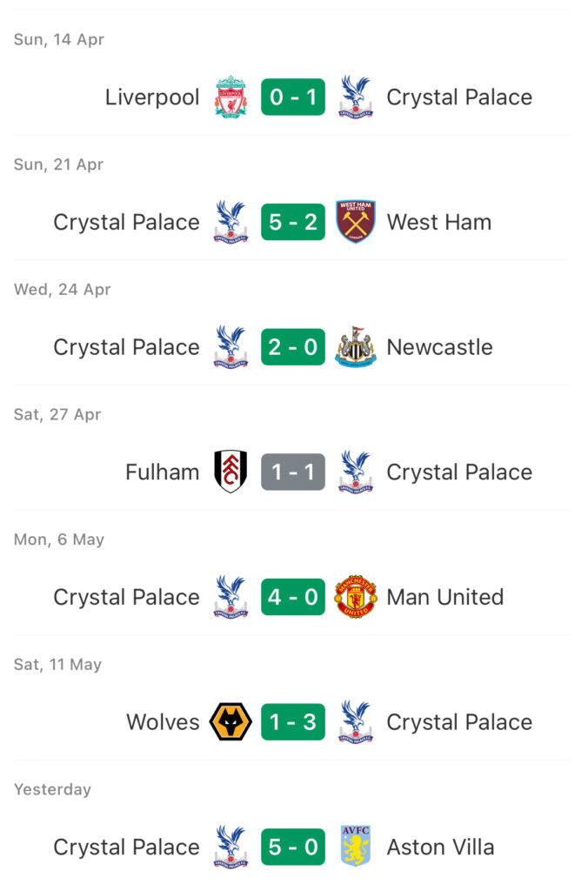Open the 0 - 1 score badge

click(x=293, y=97)
